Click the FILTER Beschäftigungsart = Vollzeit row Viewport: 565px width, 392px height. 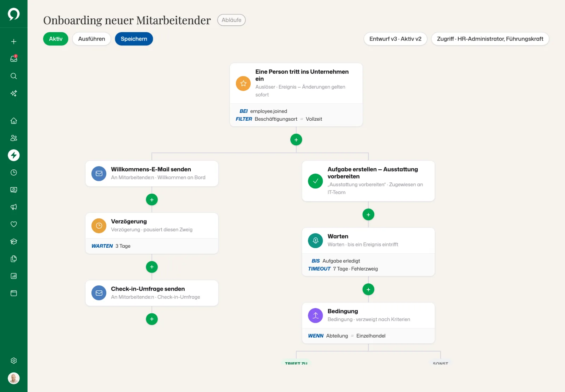click(279, 119)
